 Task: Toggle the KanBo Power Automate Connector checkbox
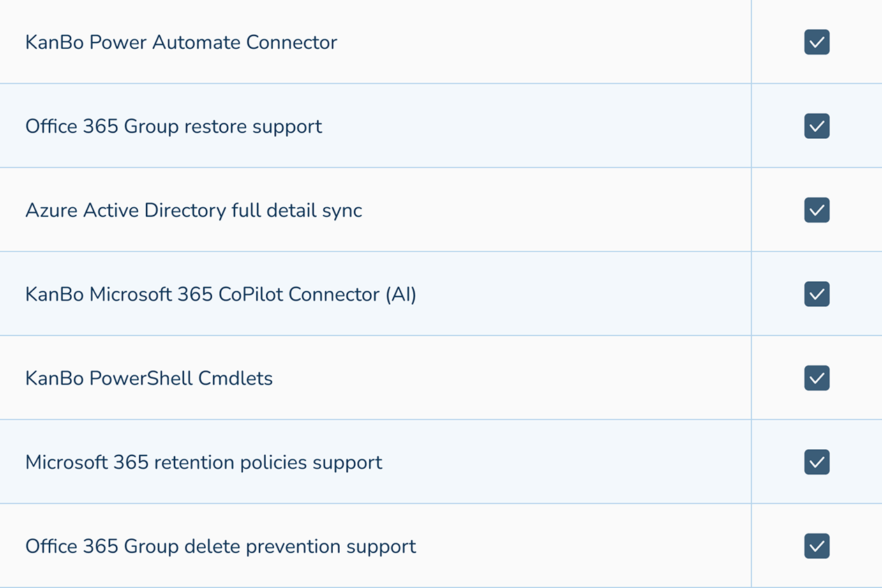click(x=816, y=42)
